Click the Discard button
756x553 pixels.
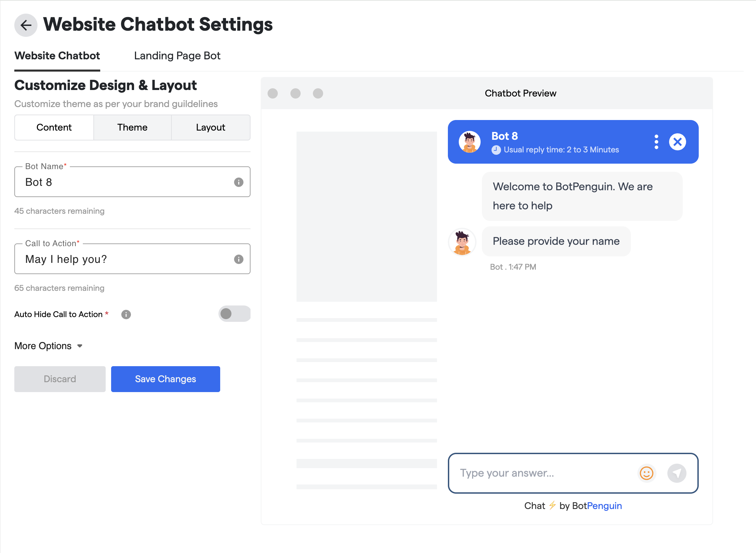click(60, 379)
